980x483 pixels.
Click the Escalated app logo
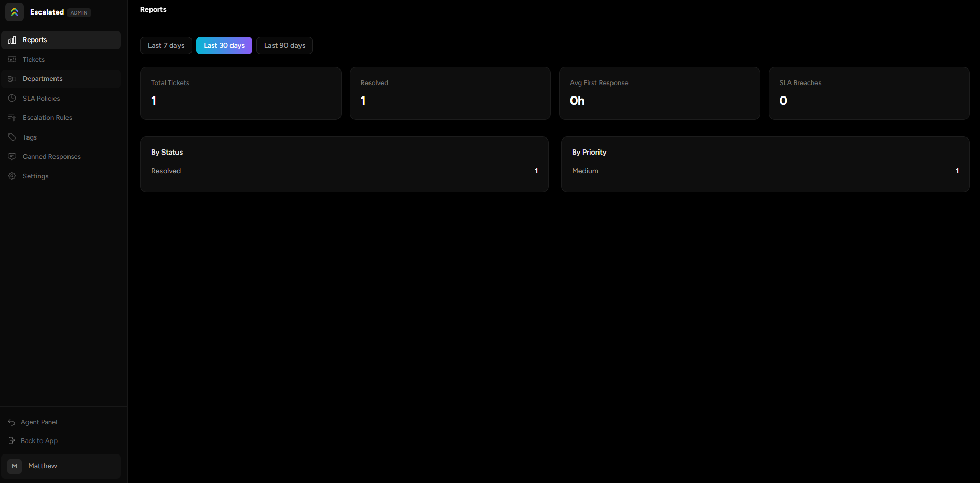point(14,12)
